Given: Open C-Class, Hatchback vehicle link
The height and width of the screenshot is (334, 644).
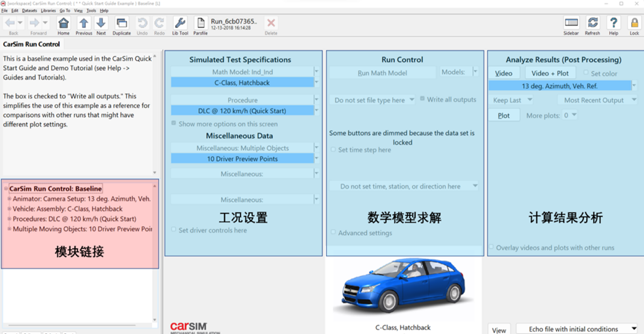Looking at the screenshot, I should (242, 82).
